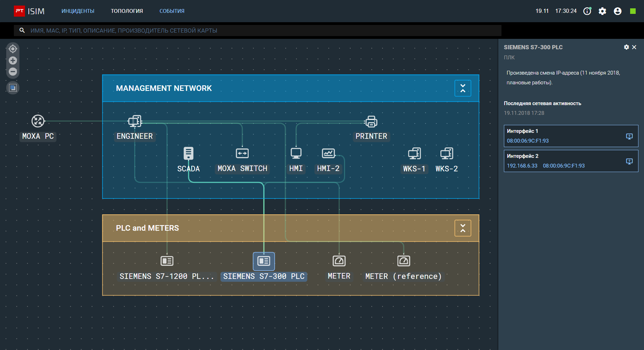The width and height of the screenshot is (644, 350).
Task: Click the ENGINEER node label
Action: pyautogui.click(x=135, y=136)
